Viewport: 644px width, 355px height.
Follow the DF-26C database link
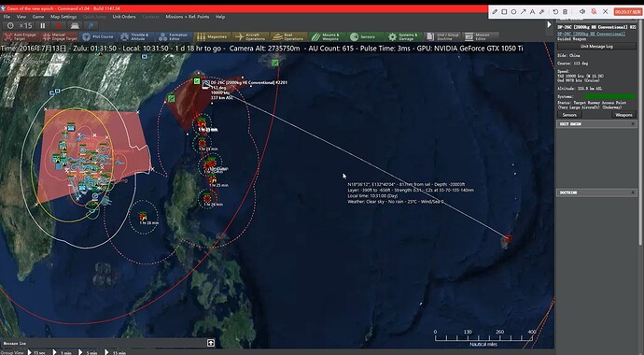tap(592, 34)
